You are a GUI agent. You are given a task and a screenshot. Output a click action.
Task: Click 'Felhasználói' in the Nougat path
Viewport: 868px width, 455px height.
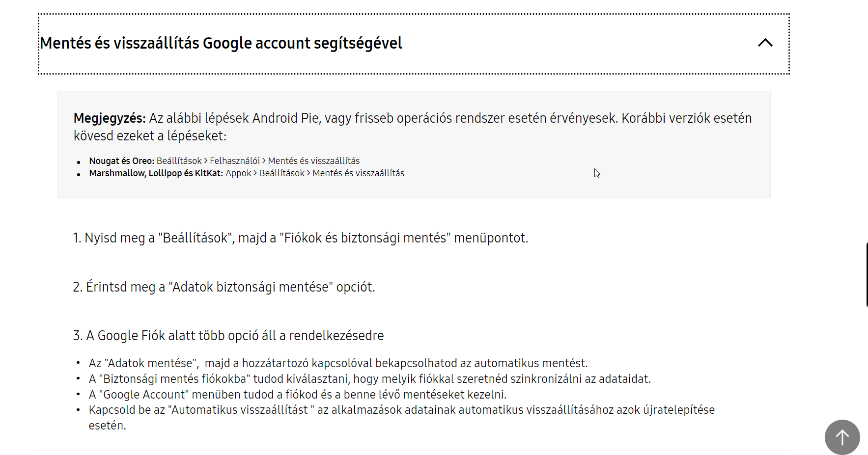coord(235,161)
